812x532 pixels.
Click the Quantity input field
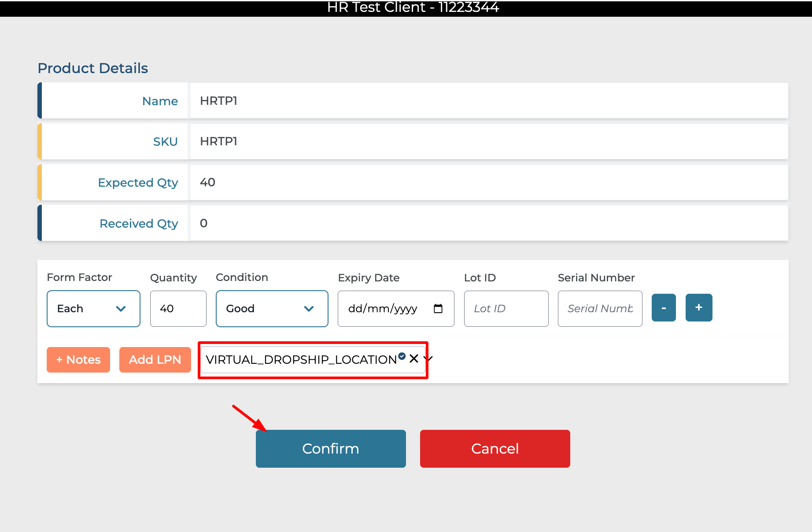coord(178,309)
